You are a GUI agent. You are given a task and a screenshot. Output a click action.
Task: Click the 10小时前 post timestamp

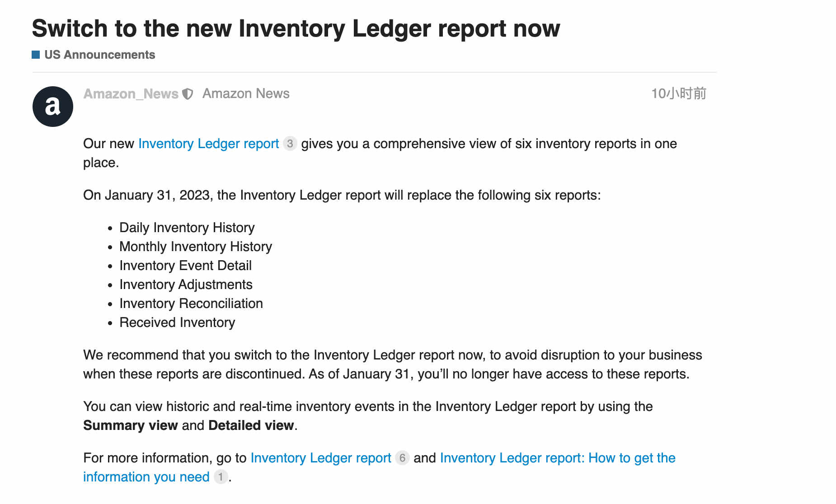(679, 93)
